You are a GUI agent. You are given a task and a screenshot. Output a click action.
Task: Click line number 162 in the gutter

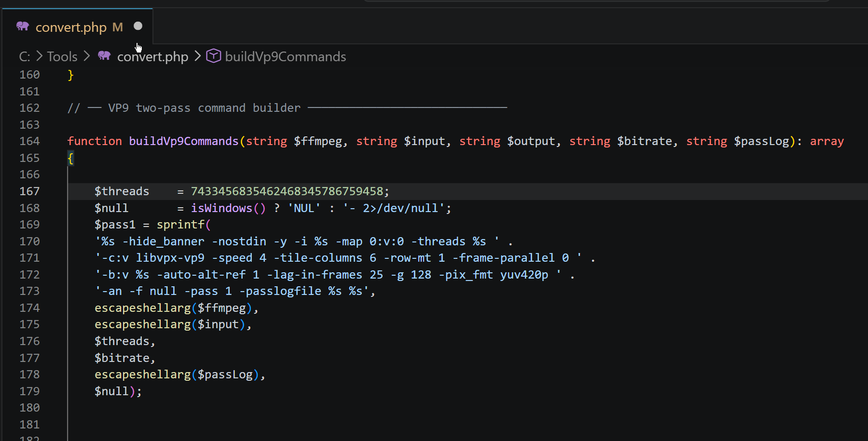point(29,108)
